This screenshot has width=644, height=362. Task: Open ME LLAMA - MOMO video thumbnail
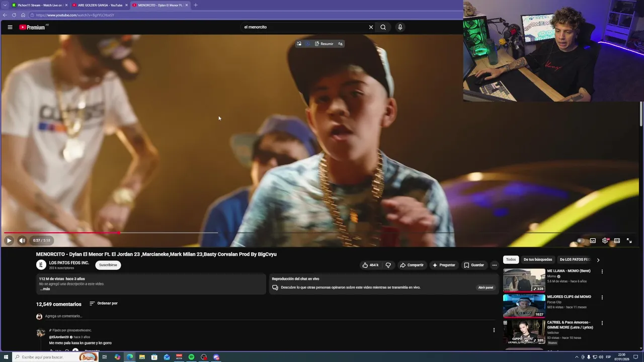[524, 280]
